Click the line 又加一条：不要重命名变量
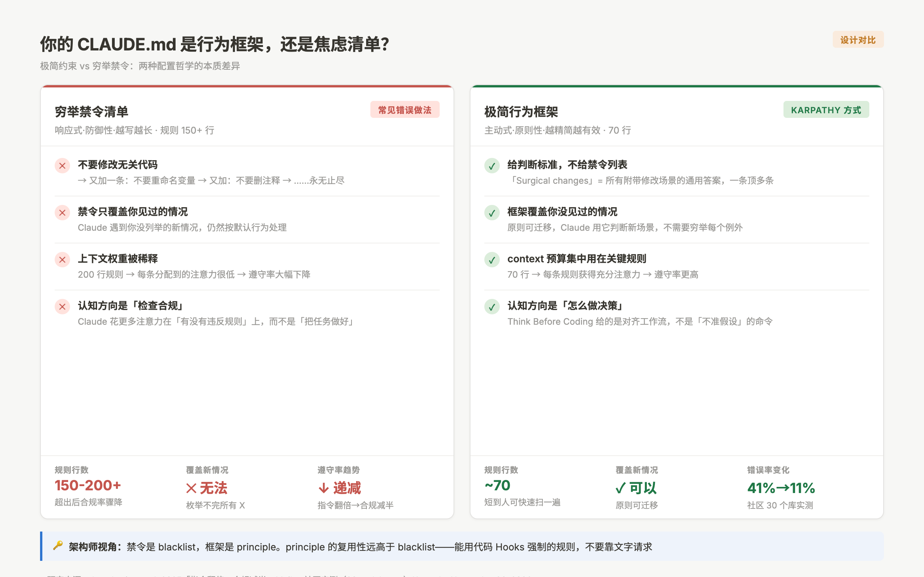This screenshot has height=577, width=924. pos(211,180)
